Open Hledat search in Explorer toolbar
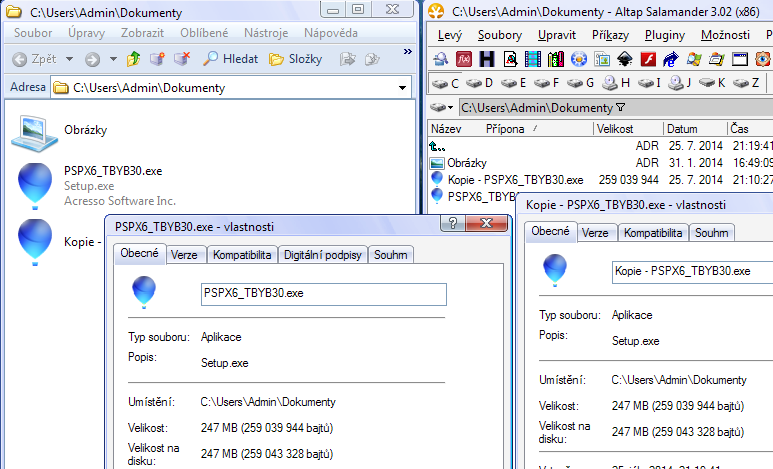The height and width of the screenshot is (469, 773). click(230, 59)
